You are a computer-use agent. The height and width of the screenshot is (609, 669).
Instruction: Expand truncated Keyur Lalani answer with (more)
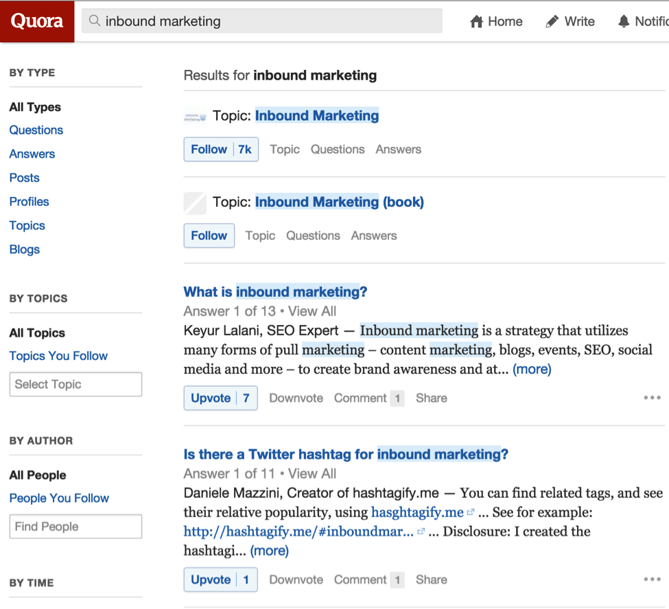click(x=531, y=369)
